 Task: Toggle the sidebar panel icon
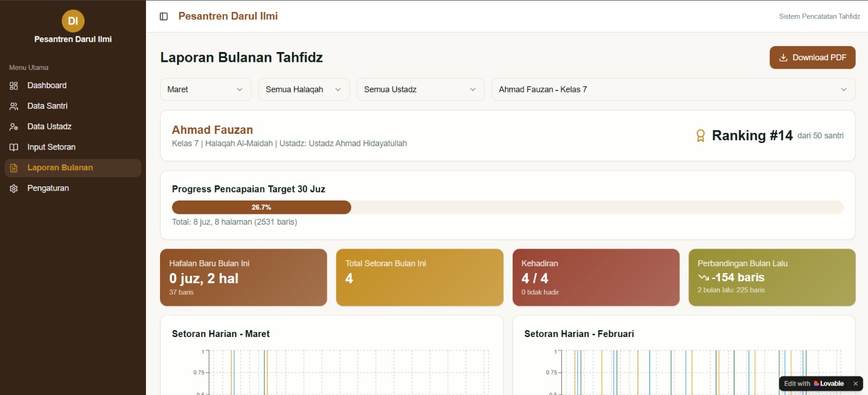[164, 16]
